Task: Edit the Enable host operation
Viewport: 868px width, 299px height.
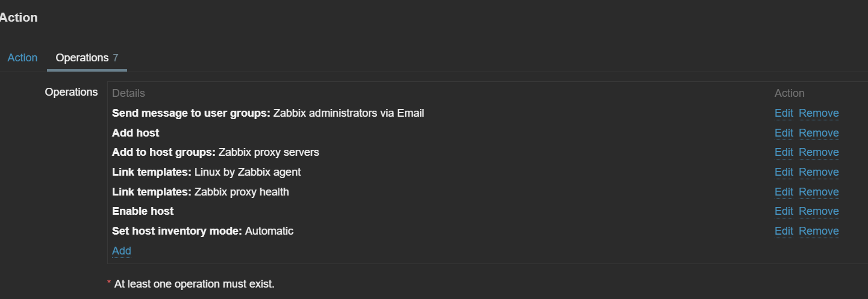Action: 784,211
